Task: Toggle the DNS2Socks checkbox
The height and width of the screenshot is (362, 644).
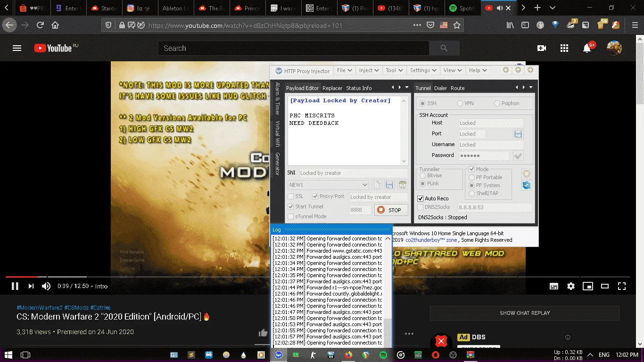Action: pos(434,207)
